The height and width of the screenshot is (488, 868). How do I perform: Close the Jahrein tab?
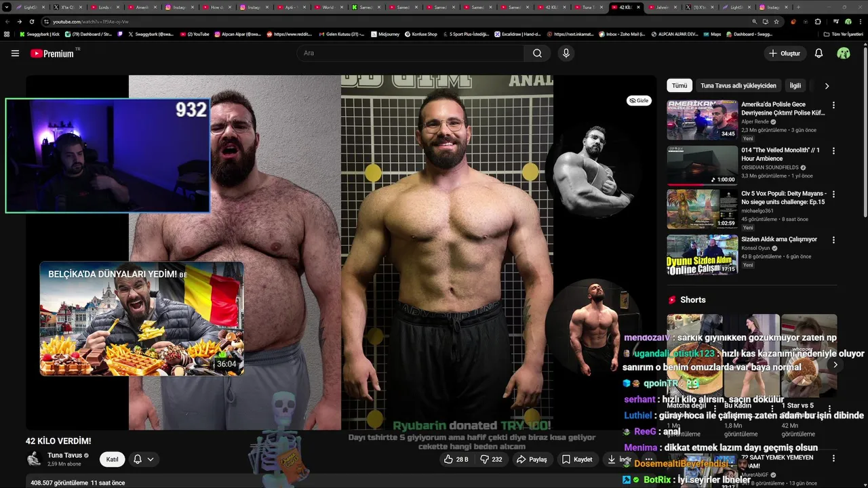point(676,7)
